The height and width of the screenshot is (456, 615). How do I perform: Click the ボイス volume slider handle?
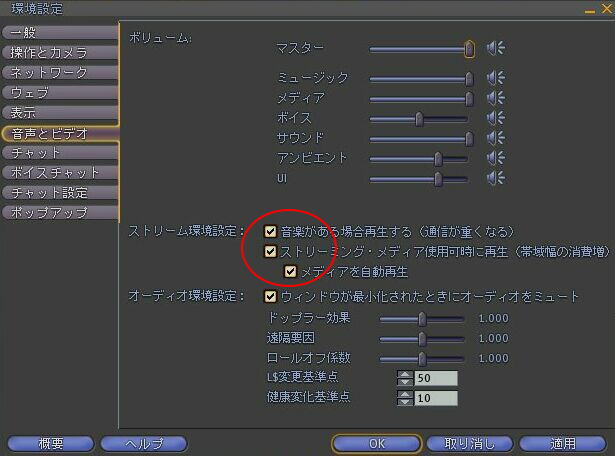(x=419, y=119)
